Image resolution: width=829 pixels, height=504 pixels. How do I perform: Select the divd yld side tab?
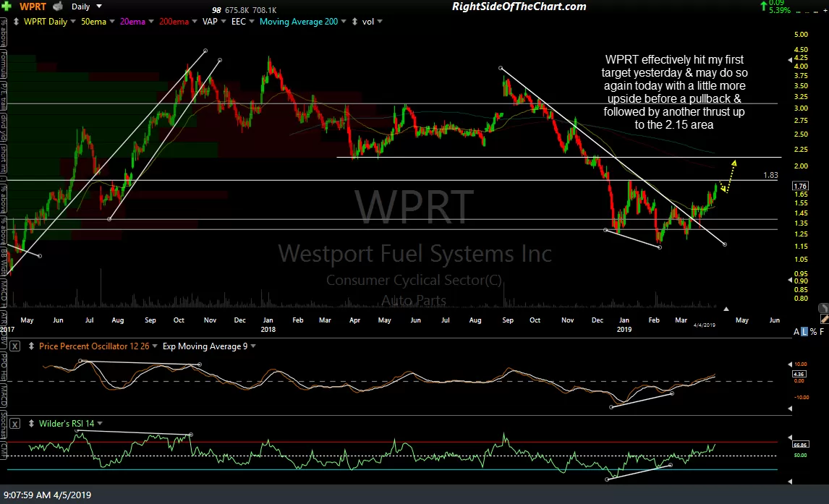coord(3,127)
